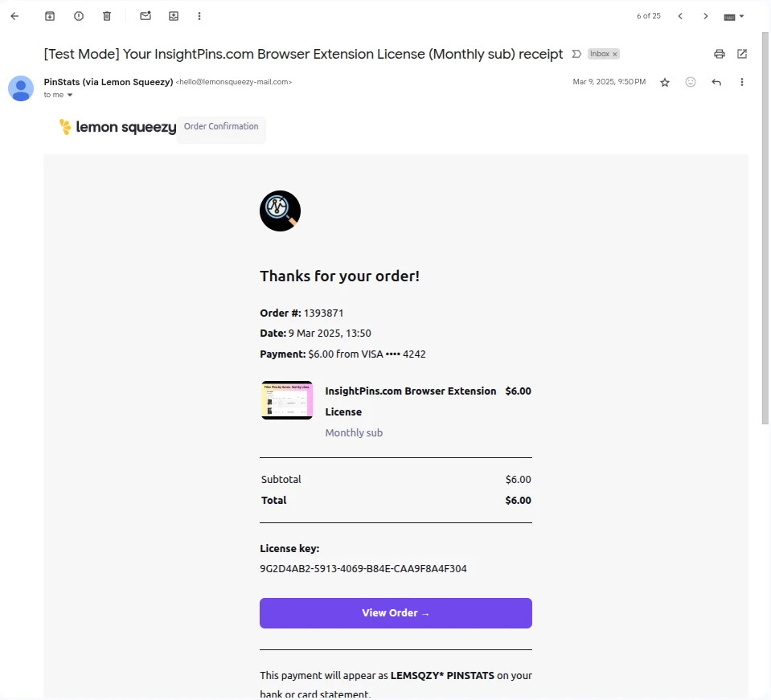Go to the older email arrow
Screen dimensions: 771x700
(706, 16)
